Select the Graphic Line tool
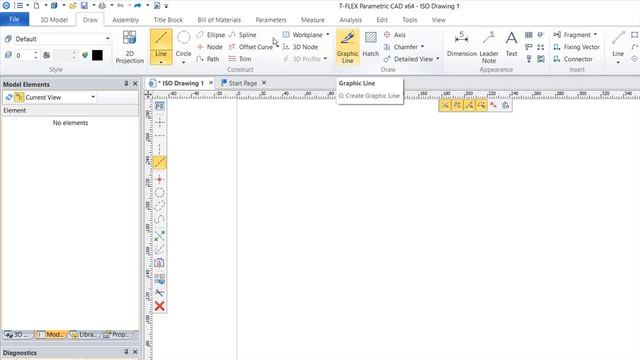This screenshot has height=360, width=640. point(347,47)
